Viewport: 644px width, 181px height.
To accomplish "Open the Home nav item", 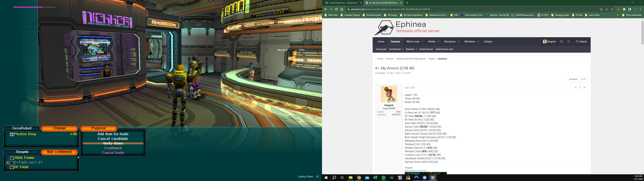I will point(381,41).
